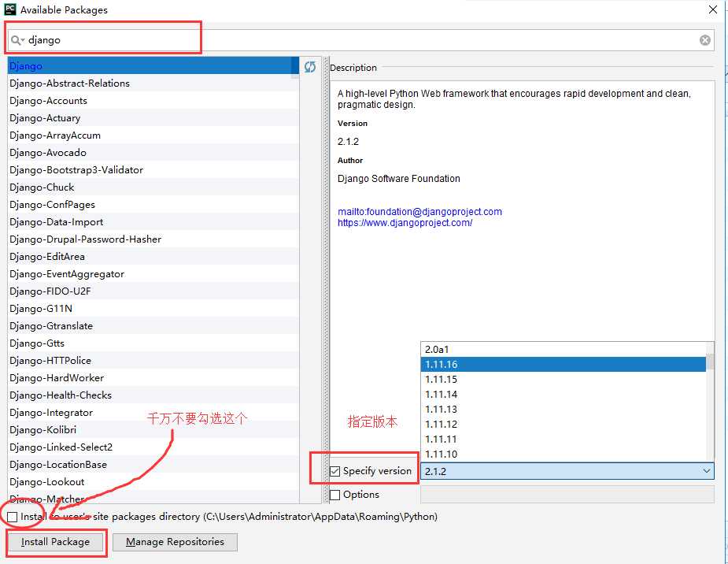The height and width of the screenshot is (564, 728).
Task: Check Install to user's site packages directory
Action: tap(13, 517)
